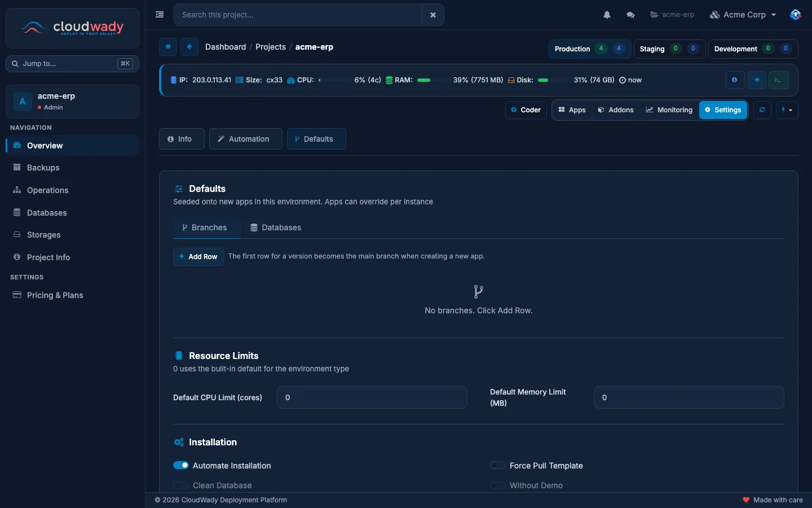
Task: Open the chat messages icon
Action: (630, 15)
